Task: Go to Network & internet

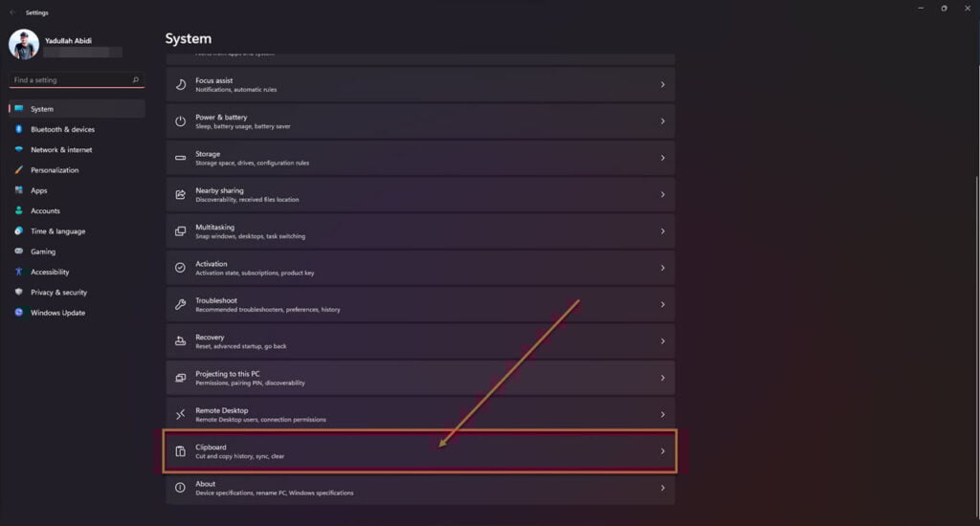Action: pyautogui.click(x=77, y=150)
